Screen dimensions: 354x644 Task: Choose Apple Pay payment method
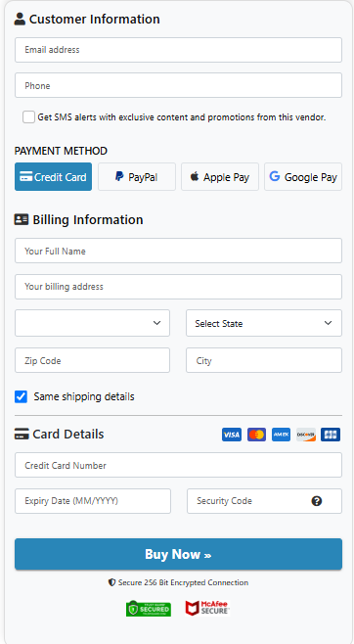(220, 177)
